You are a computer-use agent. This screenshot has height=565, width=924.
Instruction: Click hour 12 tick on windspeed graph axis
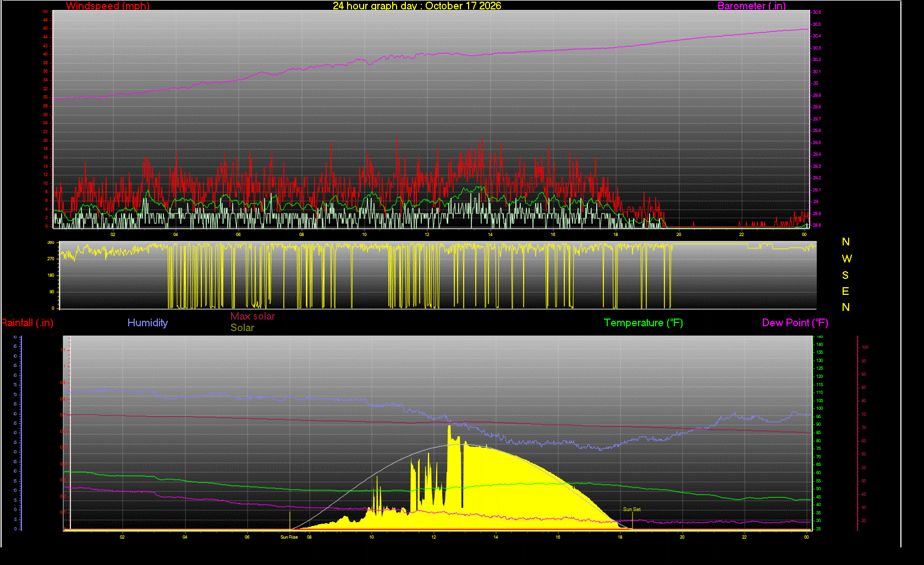pos(427,234)
